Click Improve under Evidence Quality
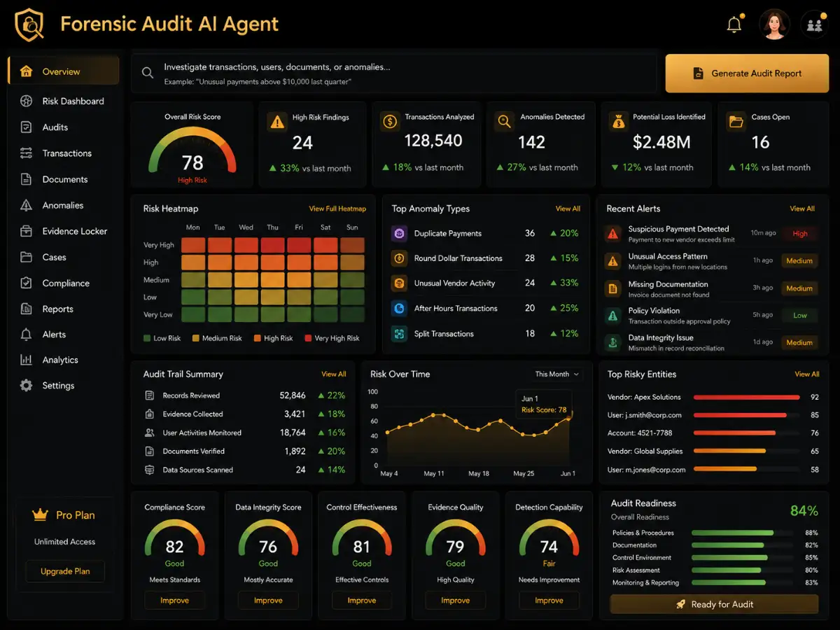This screenshot has width=840, height=630. click(x=456, y=601)
